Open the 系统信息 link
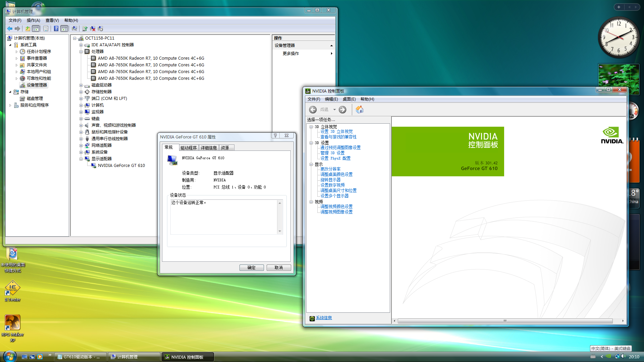The image size is (644, 362). [x=324, y=318]
